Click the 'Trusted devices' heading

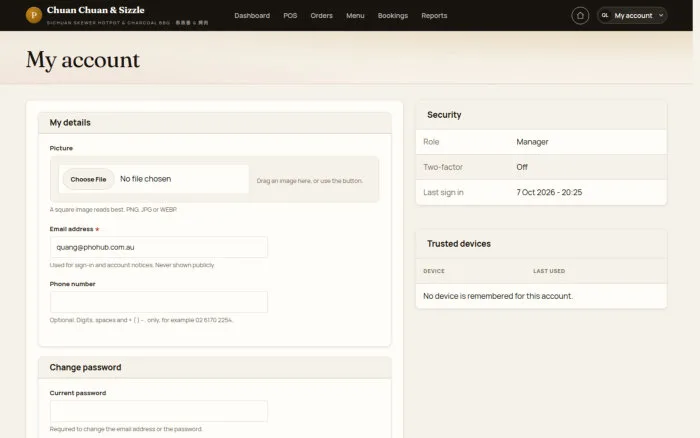pos(459,244)
